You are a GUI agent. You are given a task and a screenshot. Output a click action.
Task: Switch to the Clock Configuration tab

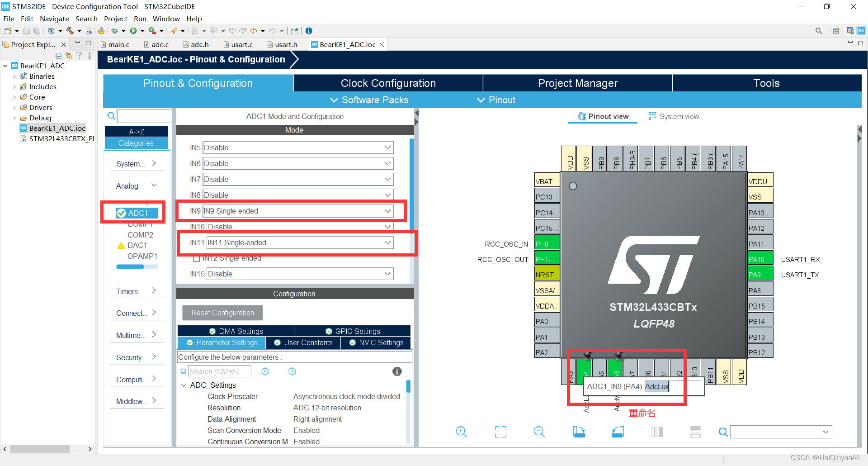point(388,83)
